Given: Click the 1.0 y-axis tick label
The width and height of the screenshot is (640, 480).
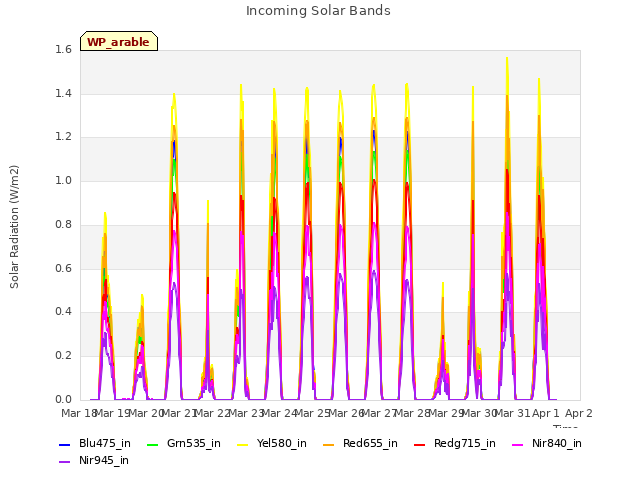Looking at the screenshot, I should [63, 181].
